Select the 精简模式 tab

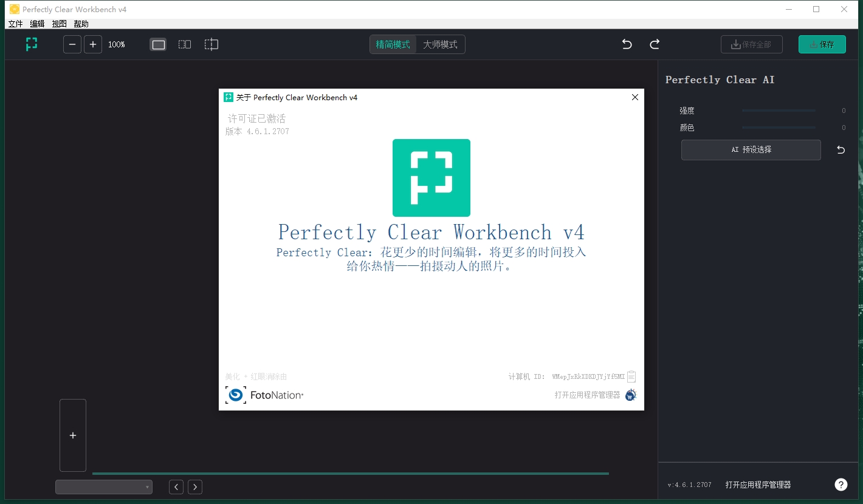(392, 44)
